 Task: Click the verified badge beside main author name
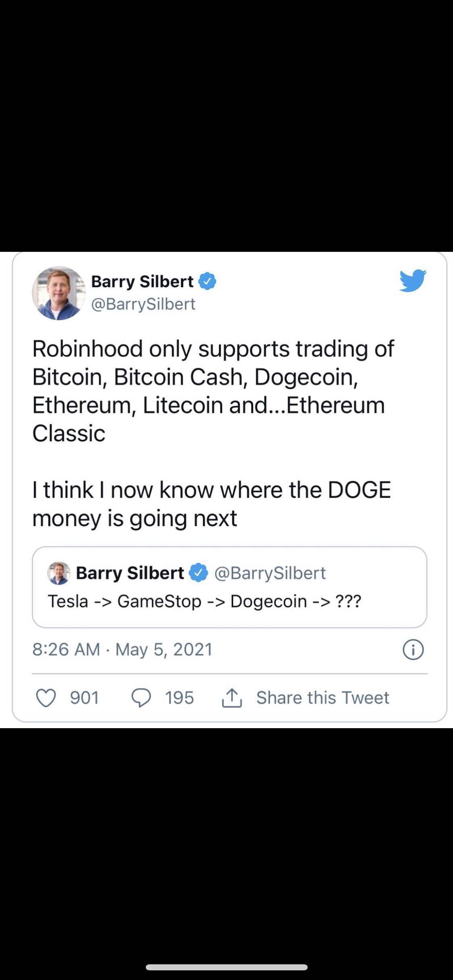[x=208, y=281]
